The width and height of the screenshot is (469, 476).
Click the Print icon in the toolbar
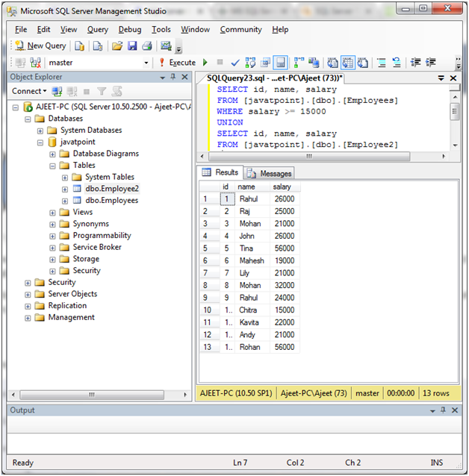pos(147,46)
